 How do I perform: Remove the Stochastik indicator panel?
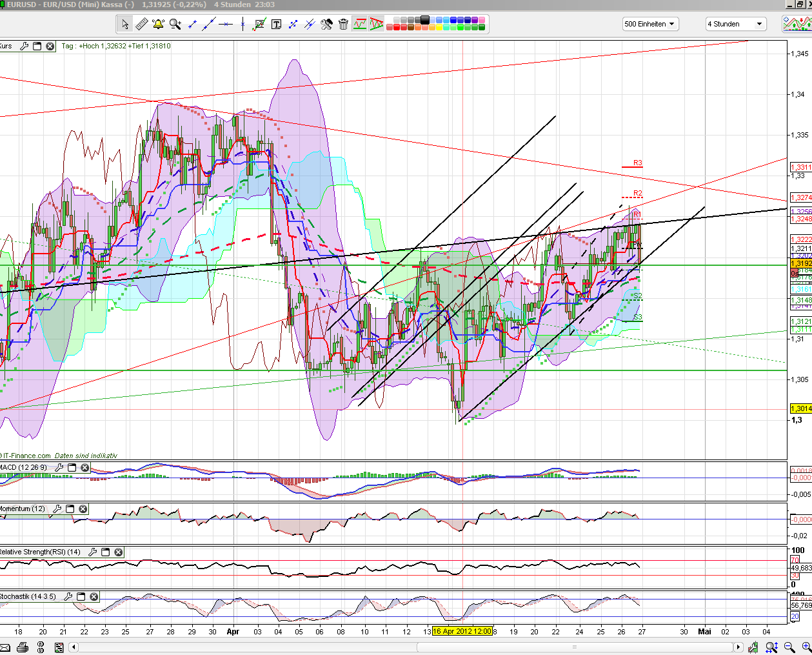pyautogui.click(x=94, y=597)
